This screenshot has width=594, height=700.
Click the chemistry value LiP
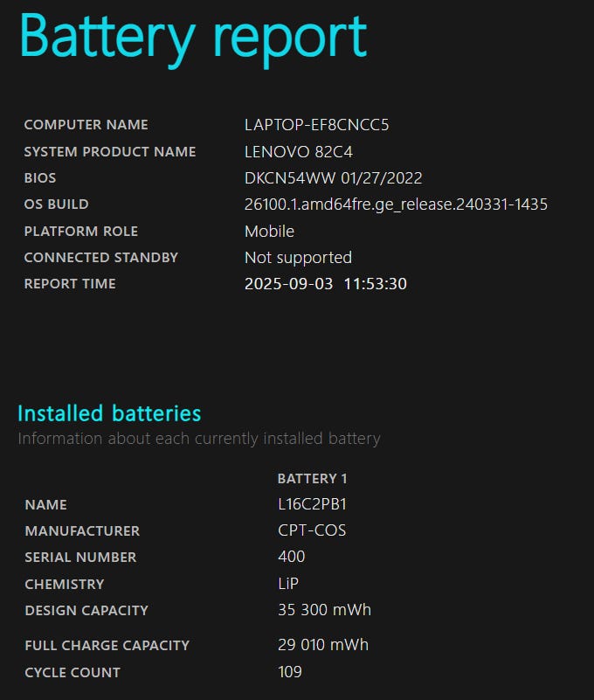point(289,584)
